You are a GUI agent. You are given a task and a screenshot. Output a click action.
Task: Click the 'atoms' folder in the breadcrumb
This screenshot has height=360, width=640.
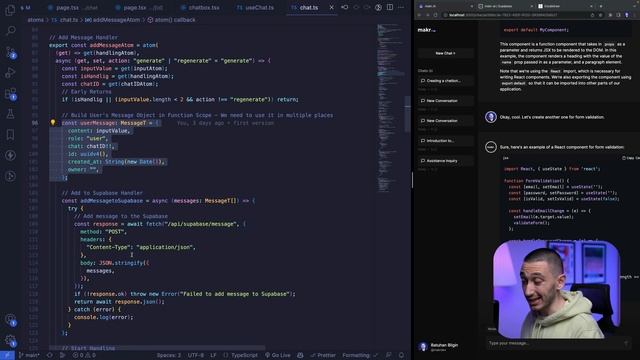click(x=36, y=20)
